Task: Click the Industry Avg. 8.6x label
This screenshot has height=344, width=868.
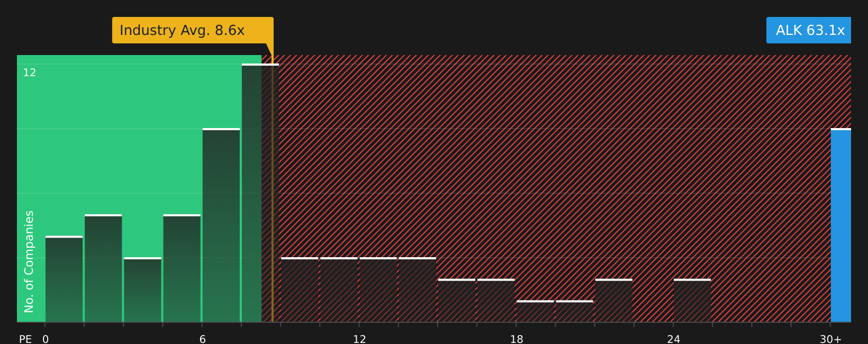Action: 193,30
